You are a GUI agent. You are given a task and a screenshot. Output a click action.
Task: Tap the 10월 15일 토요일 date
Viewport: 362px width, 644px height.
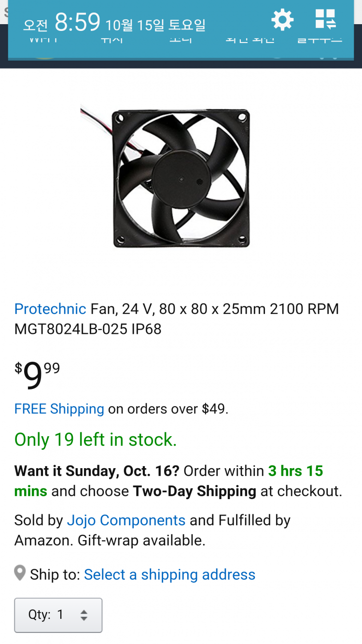[x=155, y=25]
